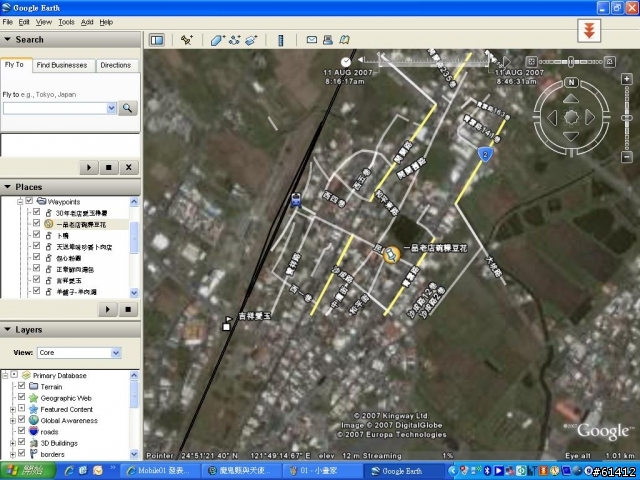Collapse the Search panel
This screenshot has height=480, width=640.
pos(7,39)
